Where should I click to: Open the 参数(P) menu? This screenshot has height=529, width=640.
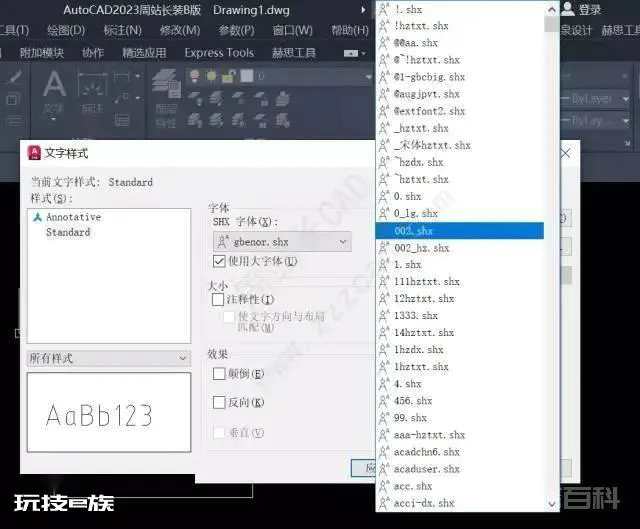(x=236, y=30)
